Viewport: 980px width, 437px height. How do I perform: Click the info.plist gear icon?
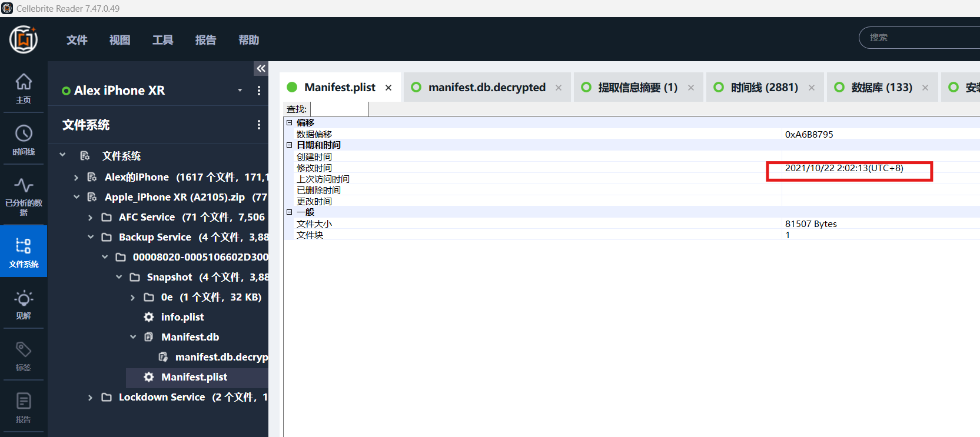(149, 317)
